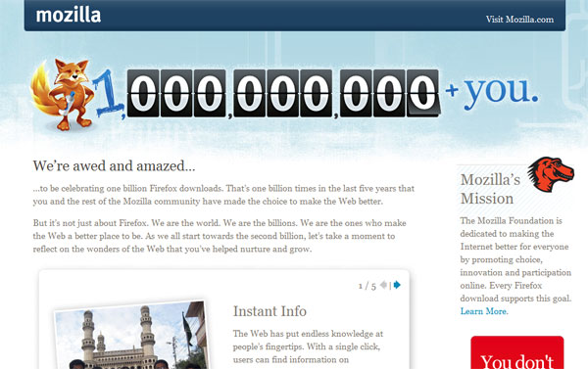Click the Firefox fox mascot image
Viewport: 588px width, 369px height.
point(62,94)
